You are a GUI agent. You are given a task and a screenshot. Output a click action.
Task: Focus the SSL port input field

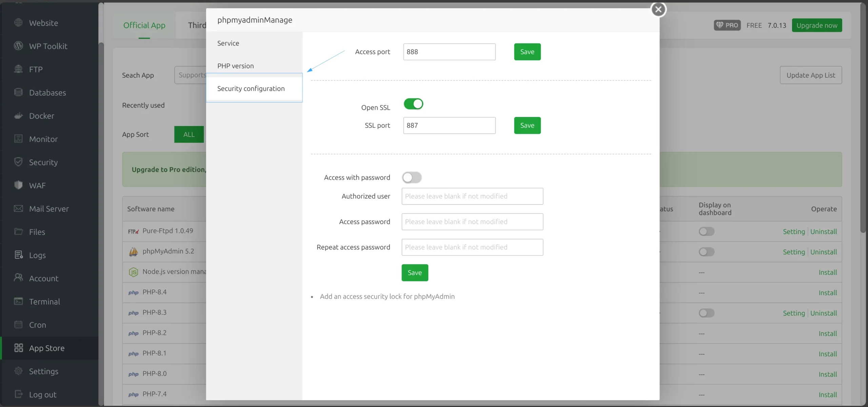[449, 125]
